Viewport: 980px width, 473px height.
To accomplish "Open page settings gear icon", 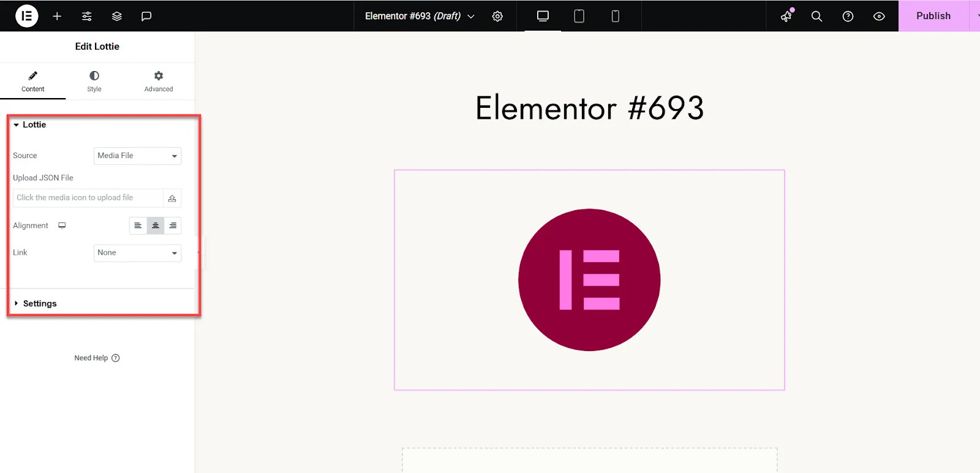I will click(497, 16).
